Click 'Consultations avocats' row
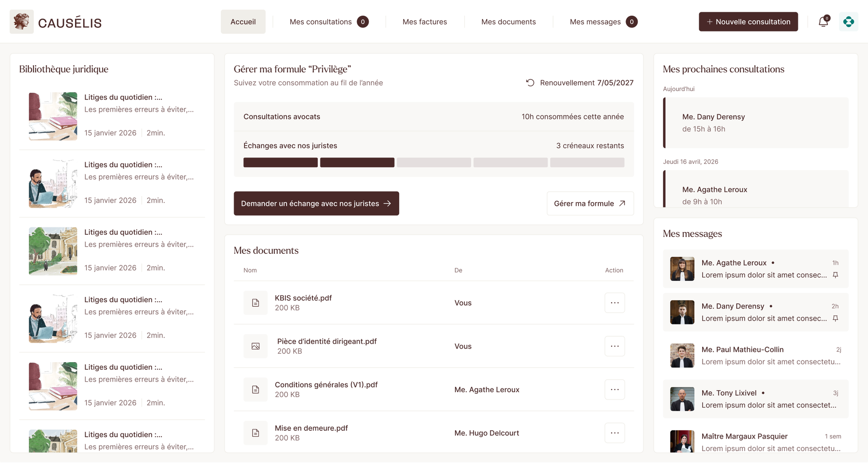Screen dimensions: 868x463 434,116
